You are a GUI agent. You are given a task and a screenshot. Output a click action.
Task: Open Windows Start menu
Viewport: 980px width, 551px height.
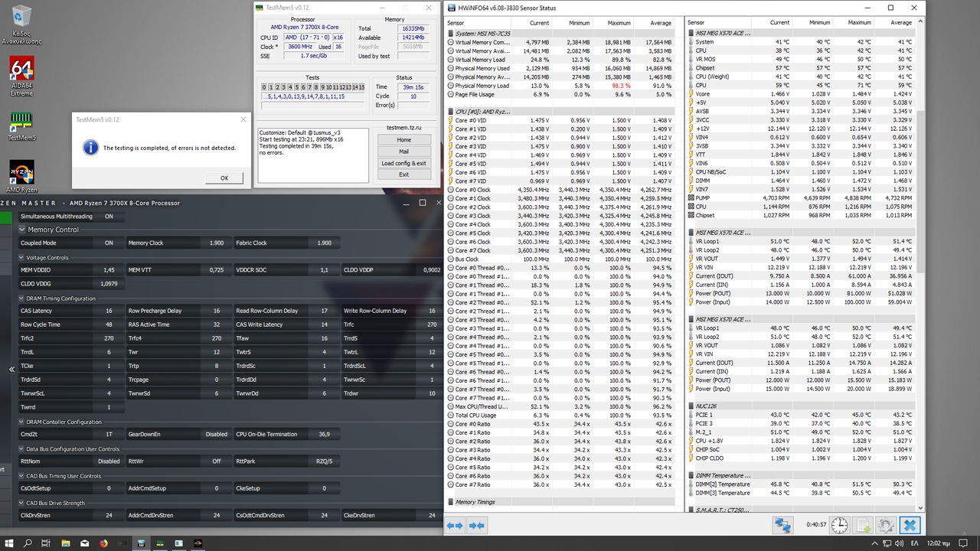click(x=8, y=543)
